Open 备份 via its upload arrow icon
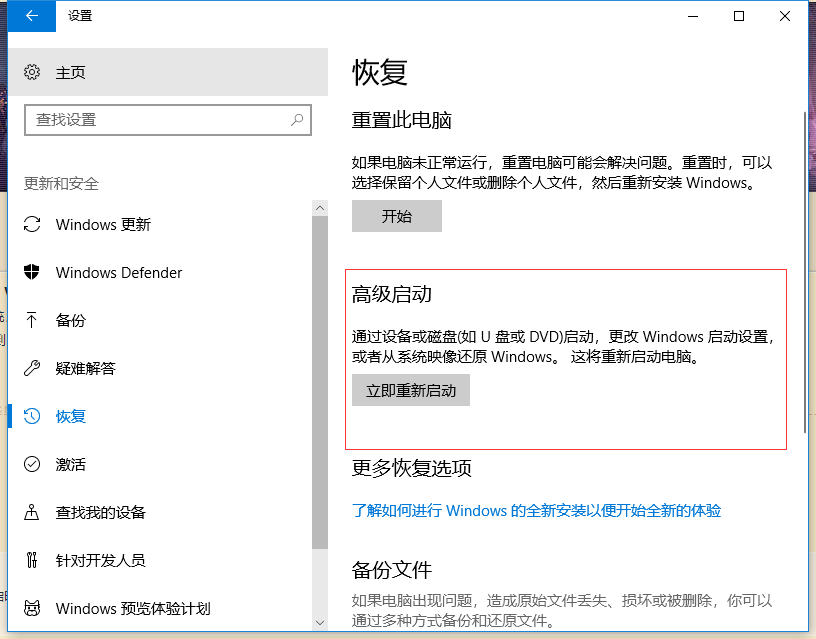The width and height of the screenshot is (816, 639). 32,320
